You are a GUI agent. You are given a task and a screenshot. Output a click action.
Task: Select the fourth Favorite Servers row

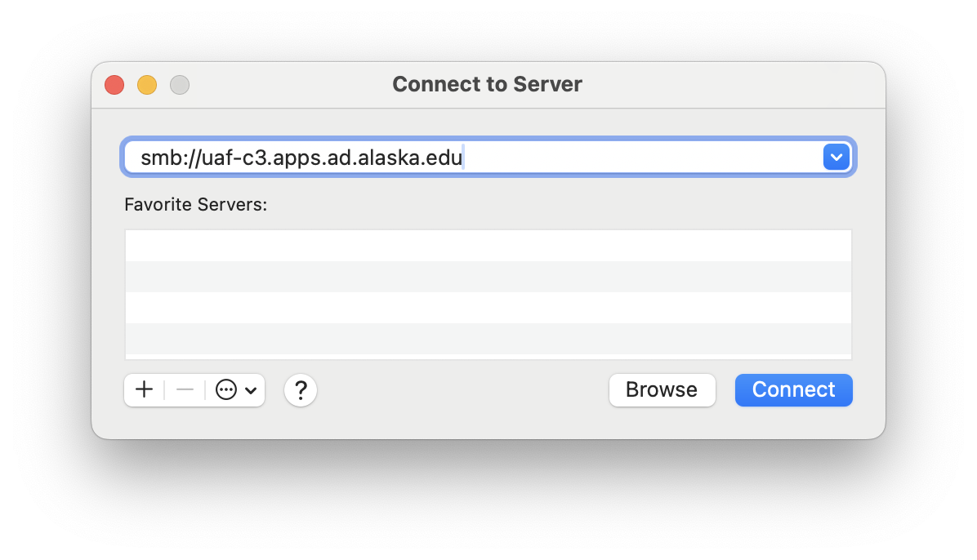pyautogui.click(x=488, y=339)
